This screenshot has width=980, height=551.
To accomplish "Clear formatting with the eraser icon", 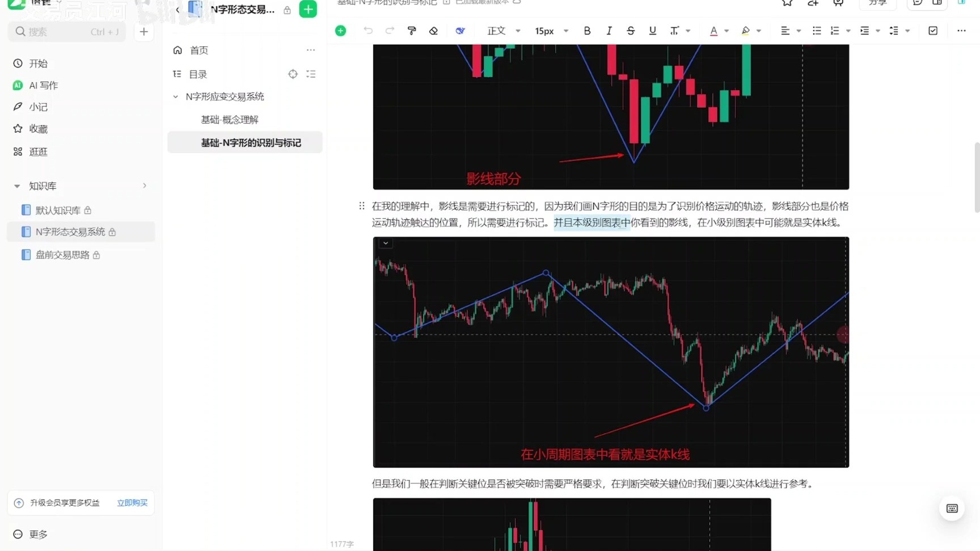I will click(433, 31).
